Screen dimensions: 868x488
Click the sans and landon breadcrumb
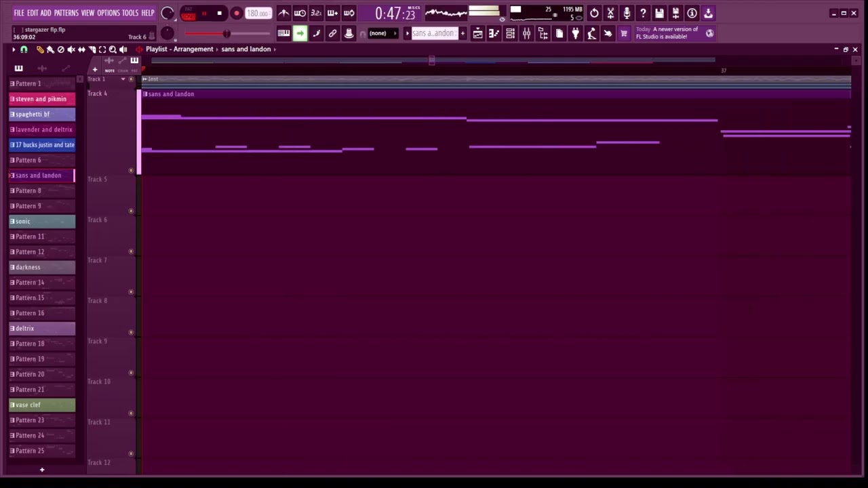tap(246, 49)
